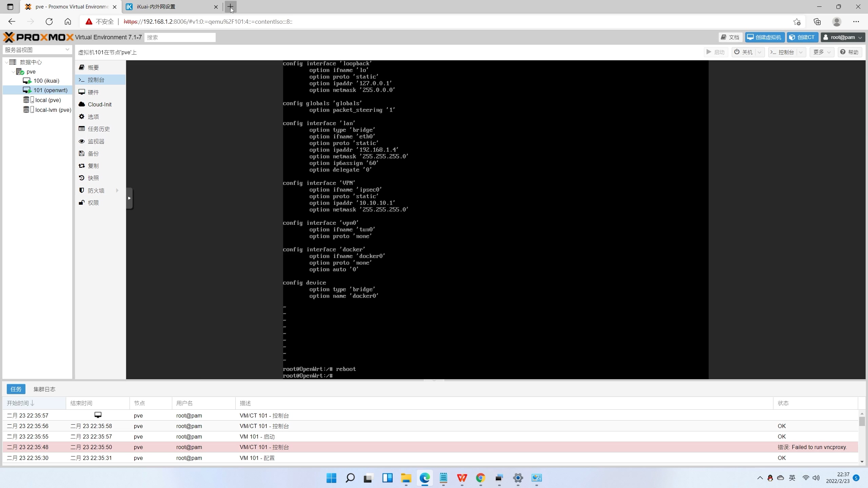
Task: Select VM 100 (ikuai) in tree
Action: pyautogui.click(x=46, y=81)
